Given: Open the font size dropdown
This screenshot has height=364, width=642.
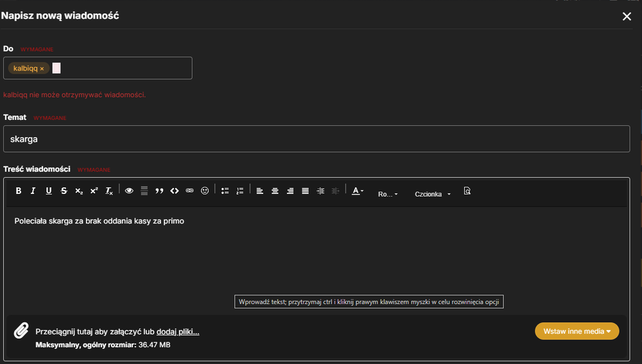Looking at the screenshot, I should [388, 194].
